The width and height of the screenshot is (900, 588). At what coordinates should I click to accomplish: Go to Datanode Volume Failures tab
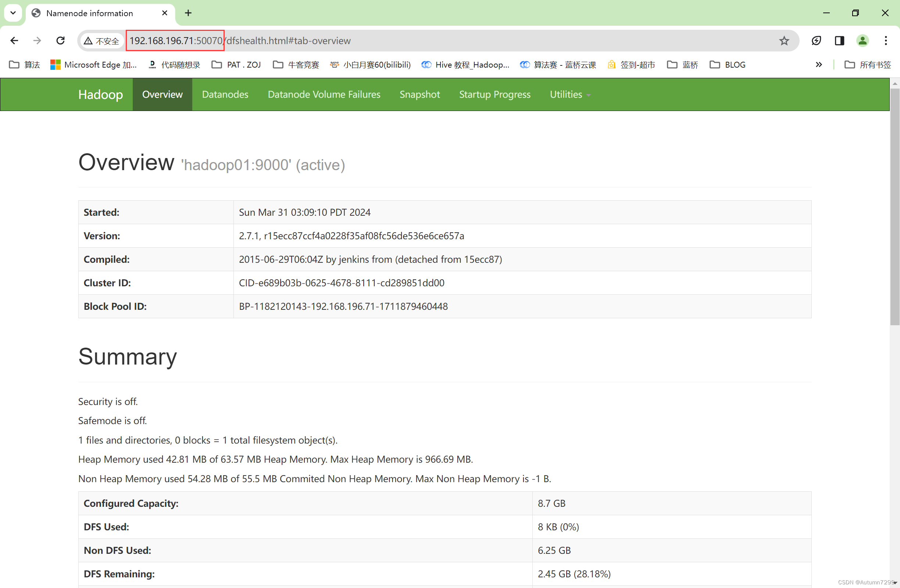[x=324, y=94]
